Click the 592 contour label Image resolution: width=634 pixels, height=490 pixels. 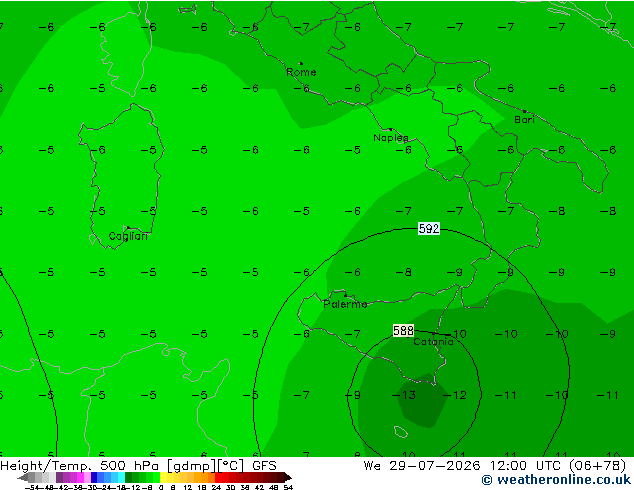[x=429, y=229]
